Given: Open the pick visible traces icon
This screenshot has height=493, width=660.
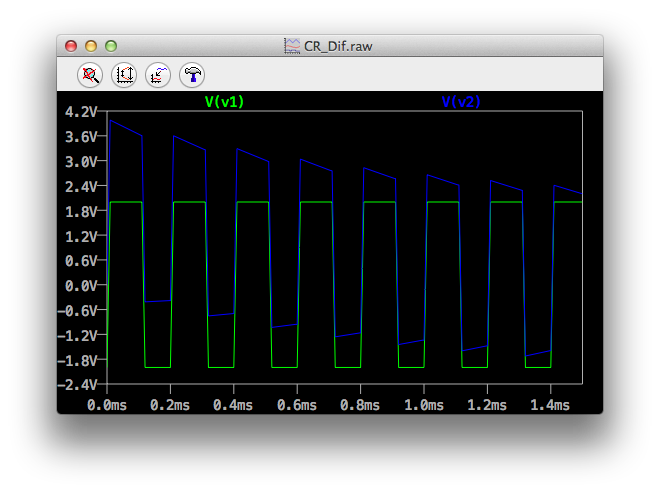Looking at the screenshot, I should pyautogui.click(x=157, y=74).
